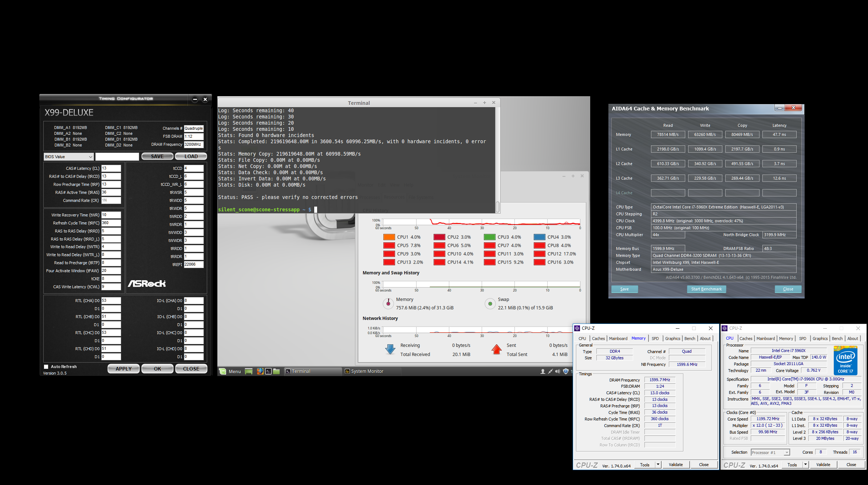Open the BIOS Value dropdown in Timing Configurator
Viewport: 868px width, 485px height.
pyautogui.click(x=67, y=156)
